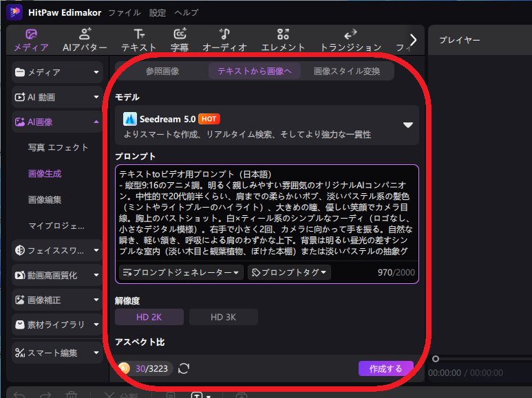Click the 970/2000 character count
The width and height of the screenshot is (532, 398).
(396, 273)
